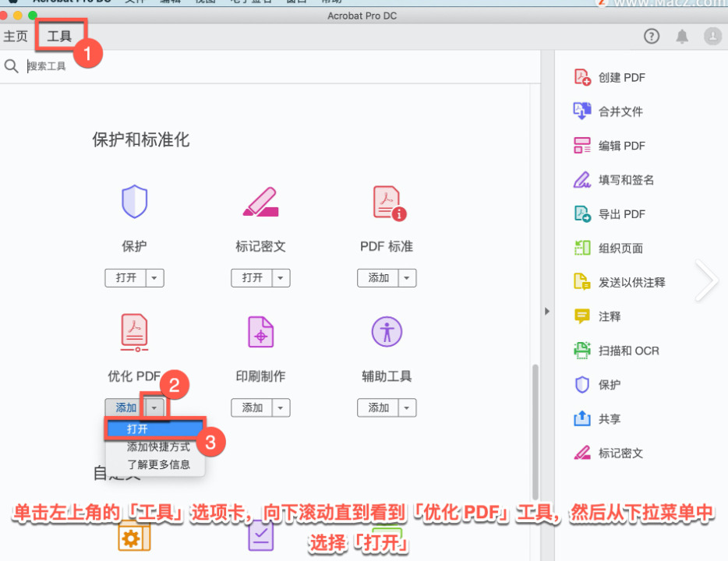Click the 搜索工具 search field
The width and height of the screenshot is (728, 561).
(x=47, y=66)
